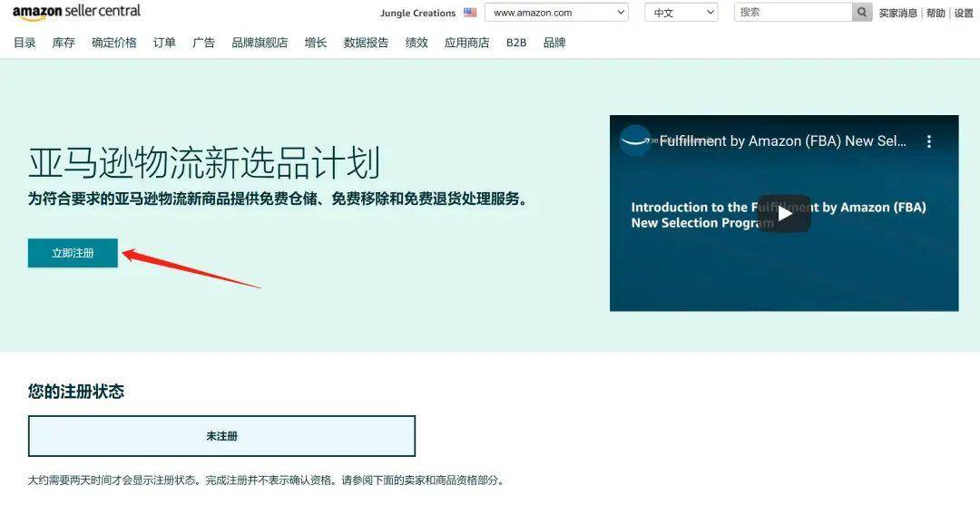Open the 库存 menu
The height and width of the screenshot is (514, 980).
click(64, 43)
